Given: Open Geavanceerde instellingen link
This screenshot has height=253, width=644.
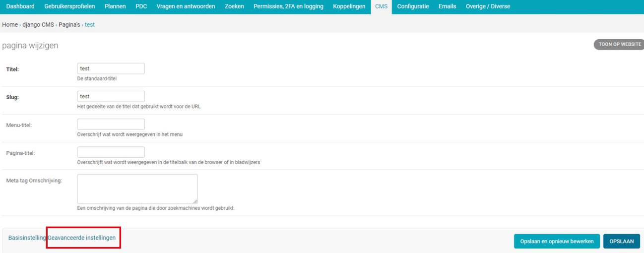Looking at the screenshot, I should tap(82, 238).
